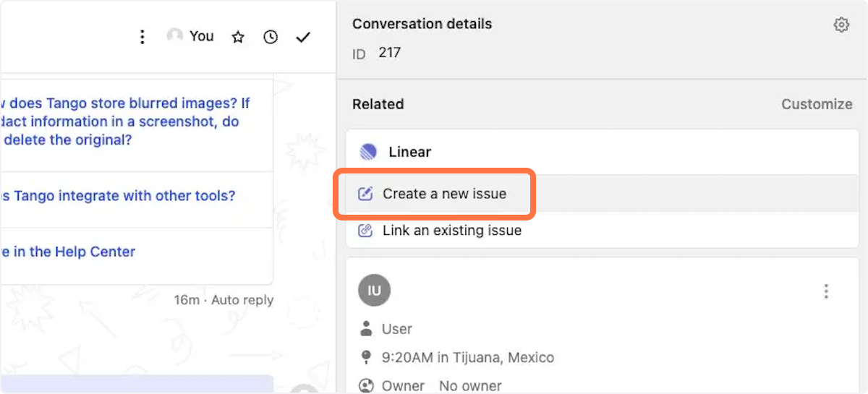Open the Help Center link
Screen dimensions: 868x394
[x=68, y=252]
